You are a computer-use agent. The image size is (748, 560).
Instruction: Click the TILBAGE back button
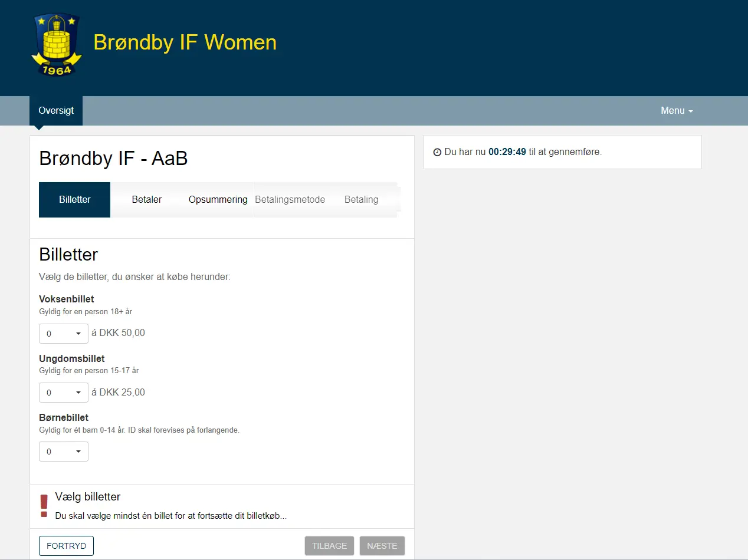pos(329,546)
